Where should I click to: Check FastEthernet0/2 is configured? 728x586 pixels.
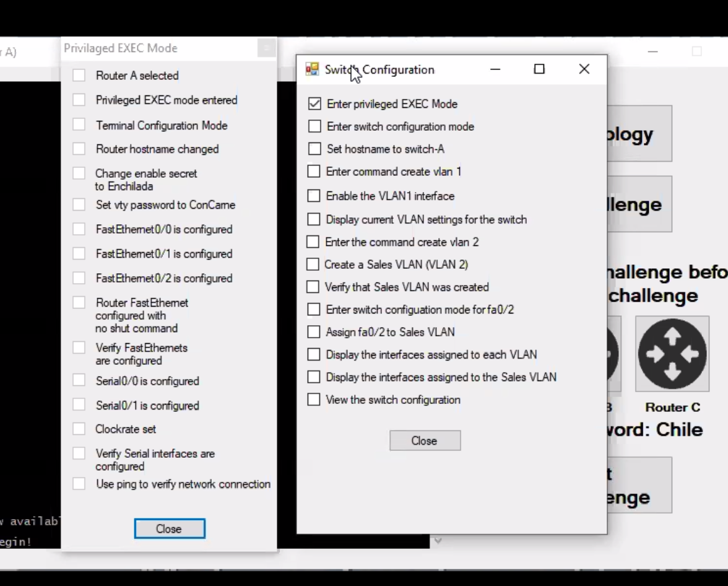point(79,278)
